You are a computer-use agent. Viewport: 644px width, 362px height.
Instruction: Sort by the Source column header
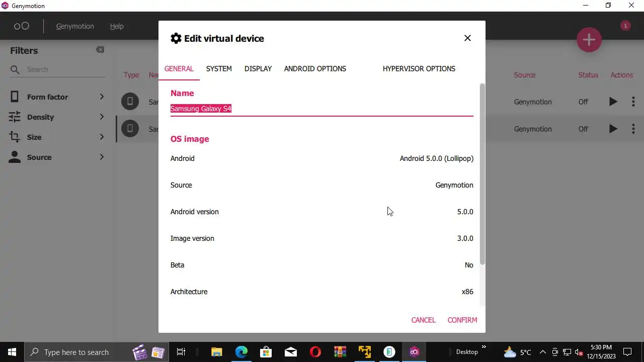525,75
